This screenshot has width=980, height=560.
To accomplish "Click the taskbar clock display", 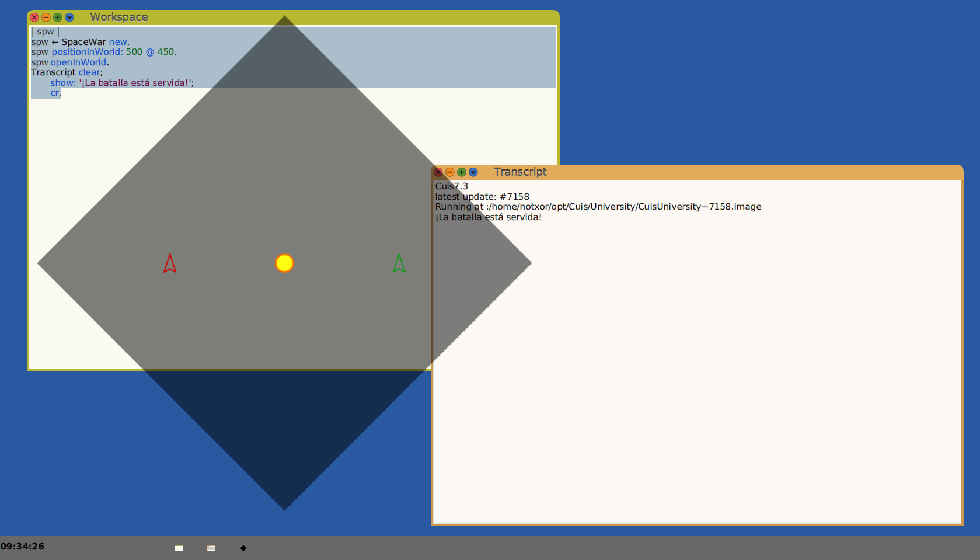I will point(23,547).
